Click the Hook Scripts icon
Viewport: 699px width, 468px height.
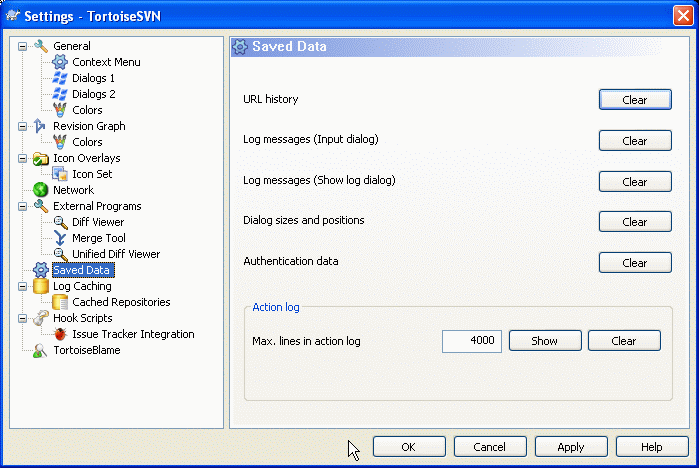tap(41, 318)
